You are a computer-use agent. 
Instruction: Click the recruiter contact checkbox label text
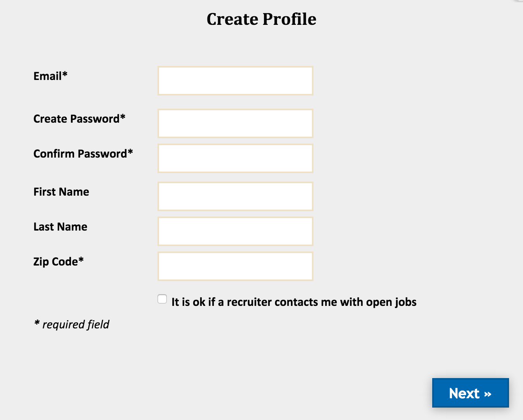[294, 302]
